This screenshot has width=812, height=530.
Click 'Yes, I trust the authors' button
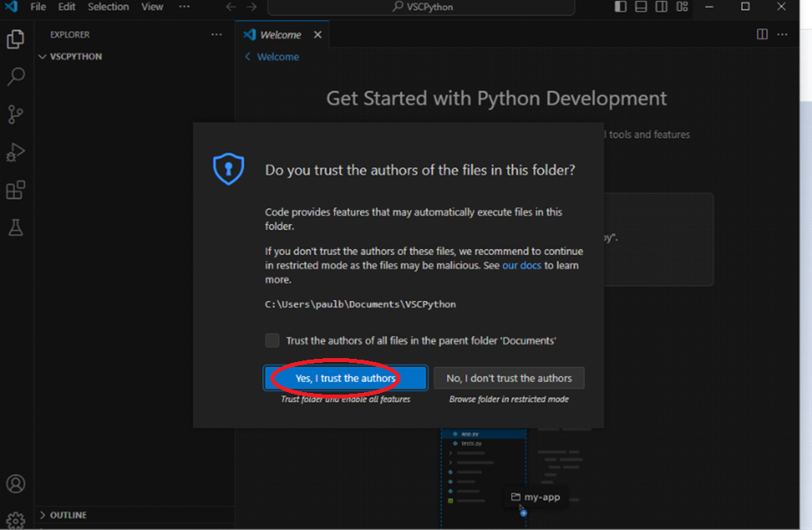click(x=345, y=379)
